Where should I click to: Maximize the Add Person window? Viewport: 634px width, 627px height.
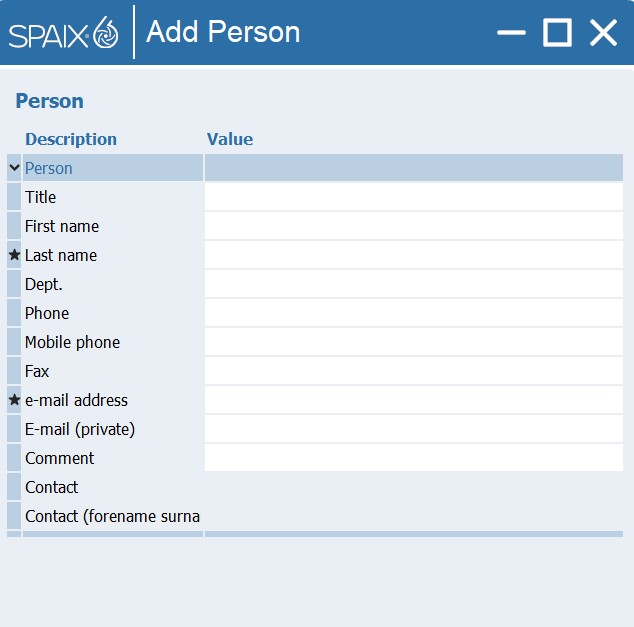pos(557,32)
